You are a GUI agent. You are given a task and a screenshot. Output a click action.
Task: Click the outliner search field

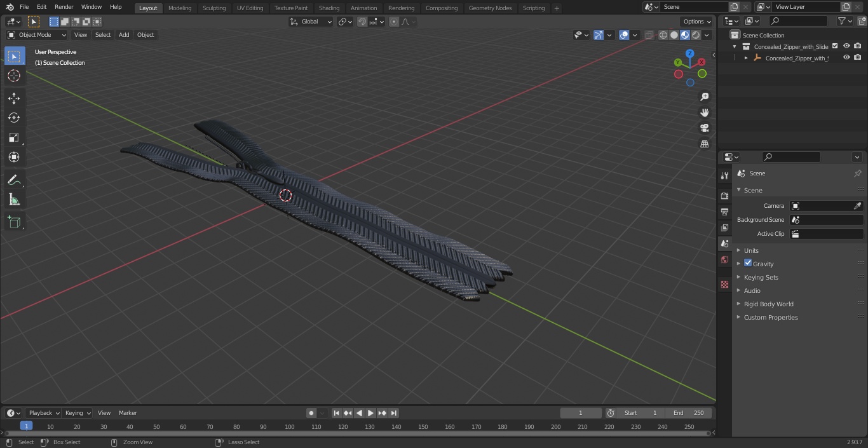[798, 21]
